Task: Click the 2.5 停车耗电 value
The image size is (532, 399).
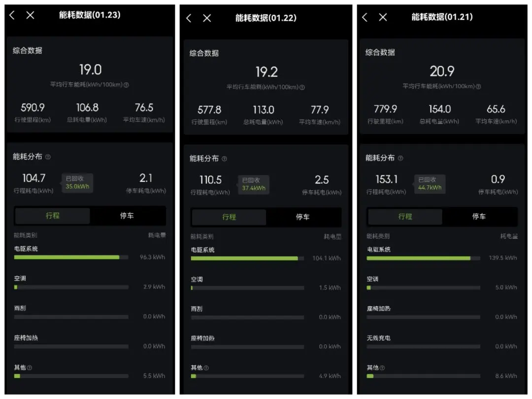Action: (x=322, y=180)
